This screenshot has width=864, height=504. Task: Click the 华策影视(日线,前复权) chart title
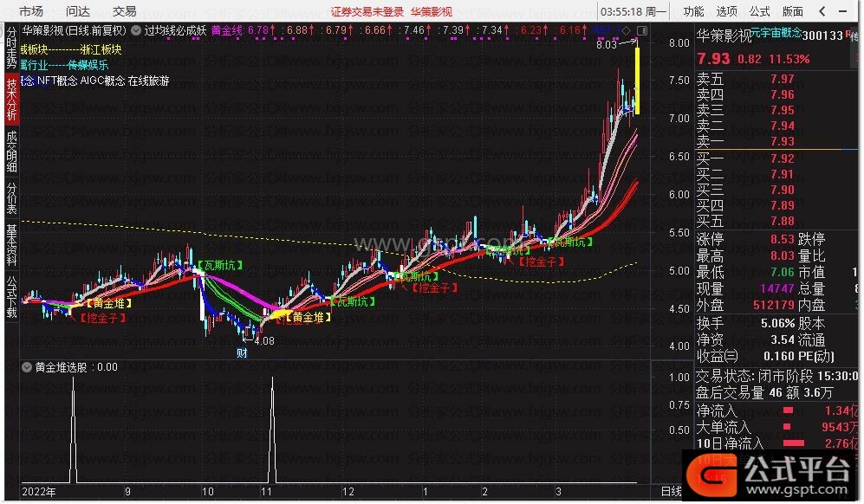(x=75, y=31)
